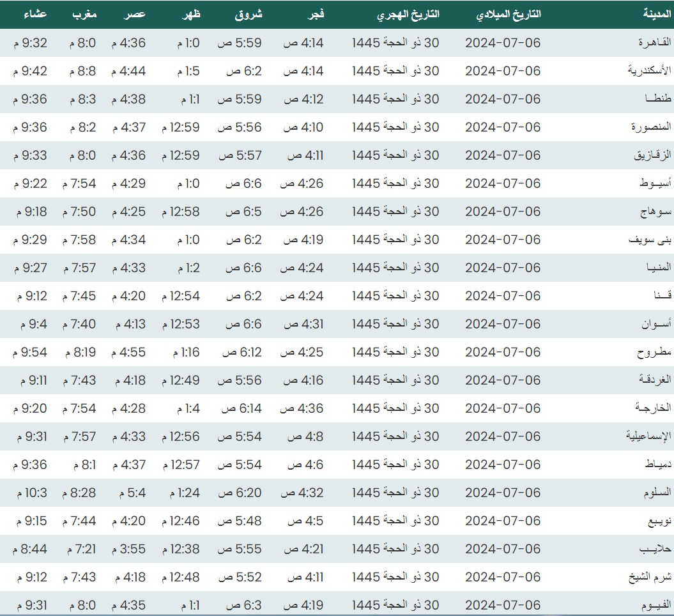Select the 6:14 ص sunrise time for الخارجة

tap(241, 408)
